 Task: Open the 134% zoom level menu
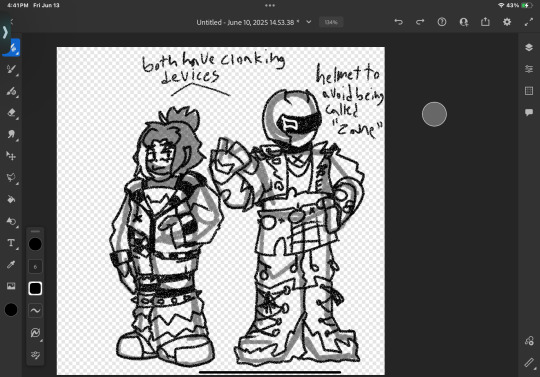point(331,22)
